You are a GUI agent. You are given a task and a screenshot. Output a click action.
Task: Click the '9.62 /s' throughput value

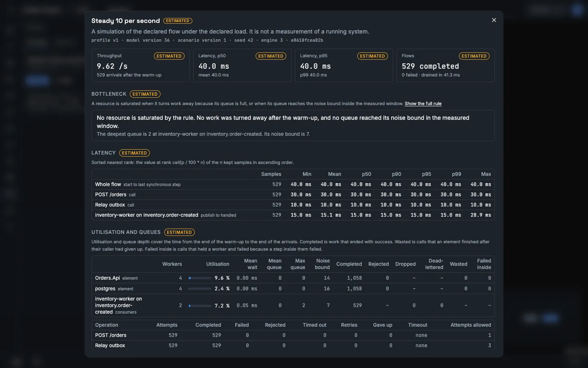point(112,66)
